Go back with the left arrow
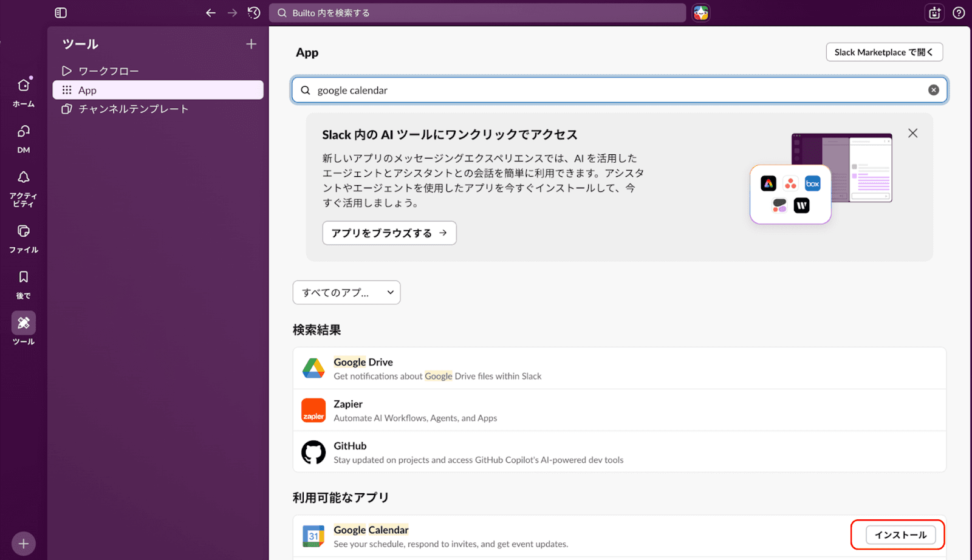 (211, 13)
